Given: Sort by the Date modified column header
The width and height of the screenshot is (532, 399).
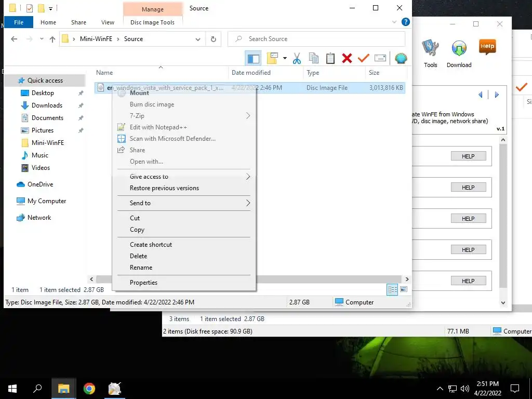Looking at the screenshot, I should pyautogui.click(x=251, y=73).
